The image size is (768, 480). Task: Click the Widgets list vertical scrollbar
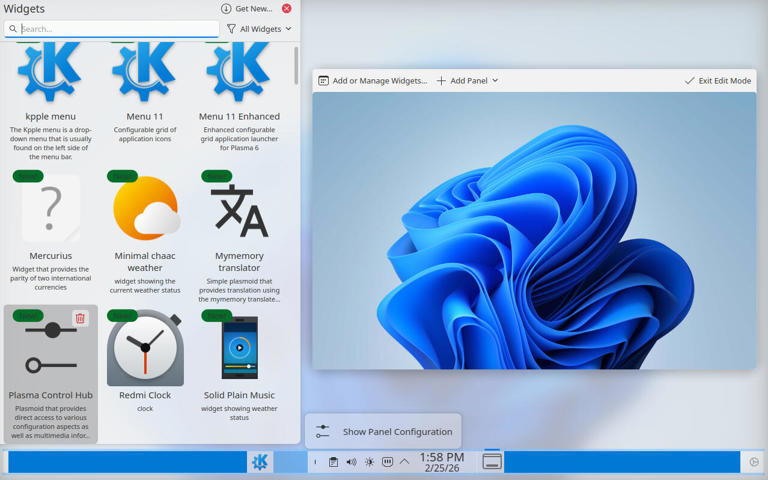296,66
